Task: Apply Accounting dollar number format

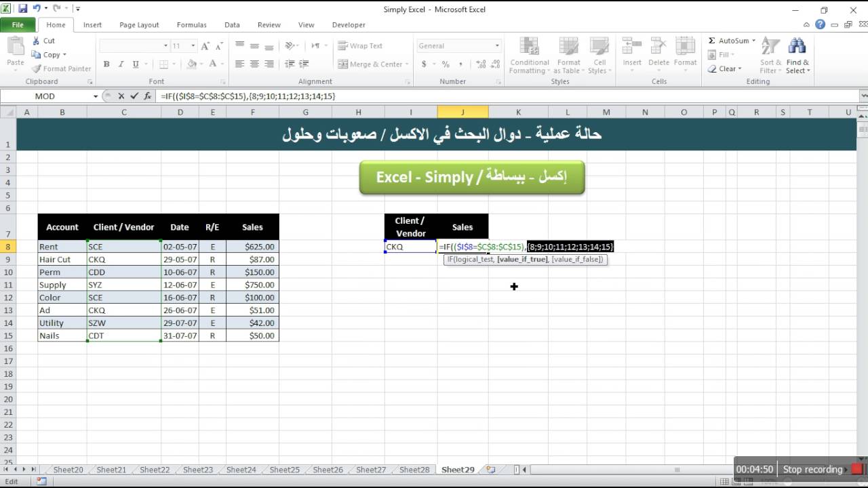Action: tap(424, 64)
